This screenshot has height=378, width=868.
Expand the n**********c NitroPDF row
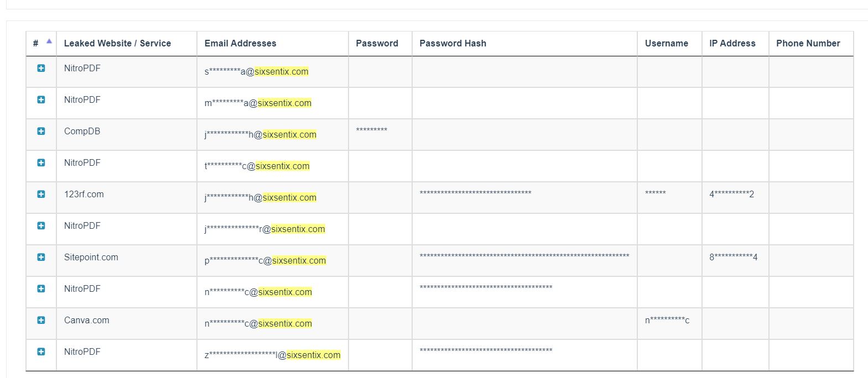41,288
